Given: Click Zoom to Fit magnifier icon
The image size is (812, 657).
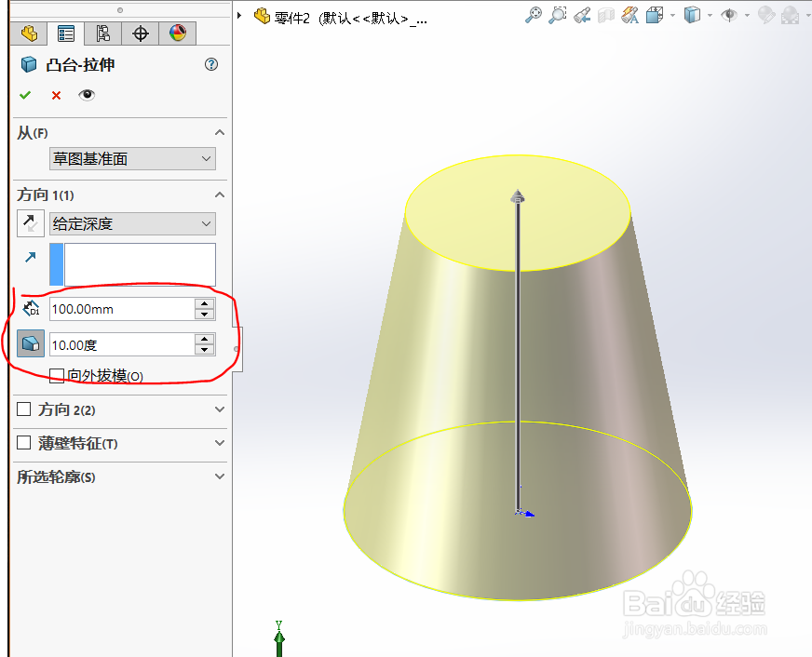Looking at the screenshot, I should pyautogui.click(x=534, y=15).
